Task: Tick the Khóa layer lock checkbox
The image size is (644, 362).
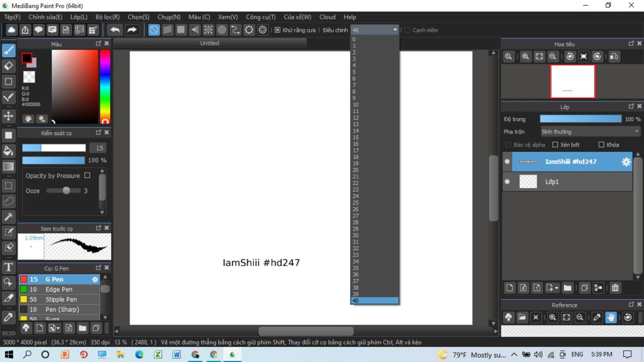Action: [601, 145]
